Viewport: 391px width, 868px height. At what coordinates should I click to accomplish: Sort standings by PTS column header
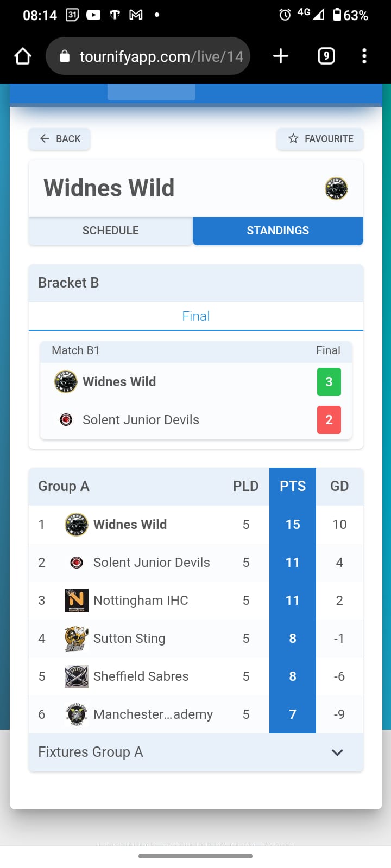tap(293, 486)
